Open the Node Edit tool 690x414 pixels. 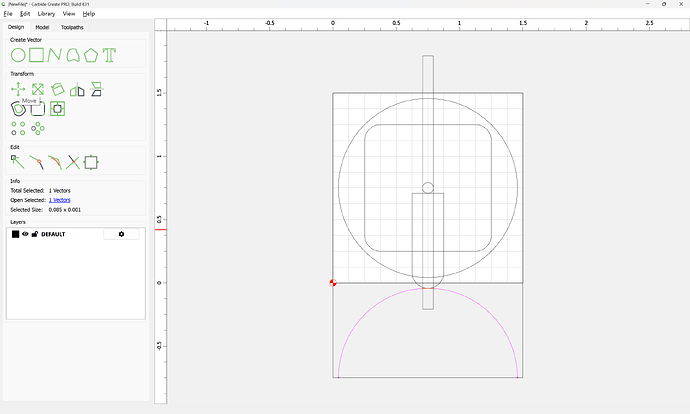click(17, 161)
